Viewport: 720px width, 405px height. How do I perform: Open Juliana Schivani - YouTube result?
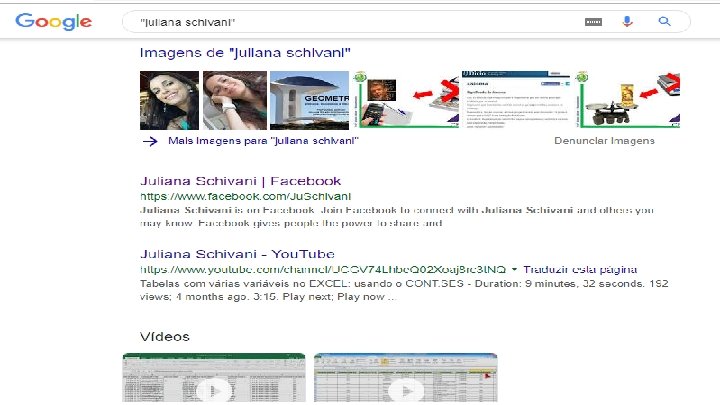(237, 254)
